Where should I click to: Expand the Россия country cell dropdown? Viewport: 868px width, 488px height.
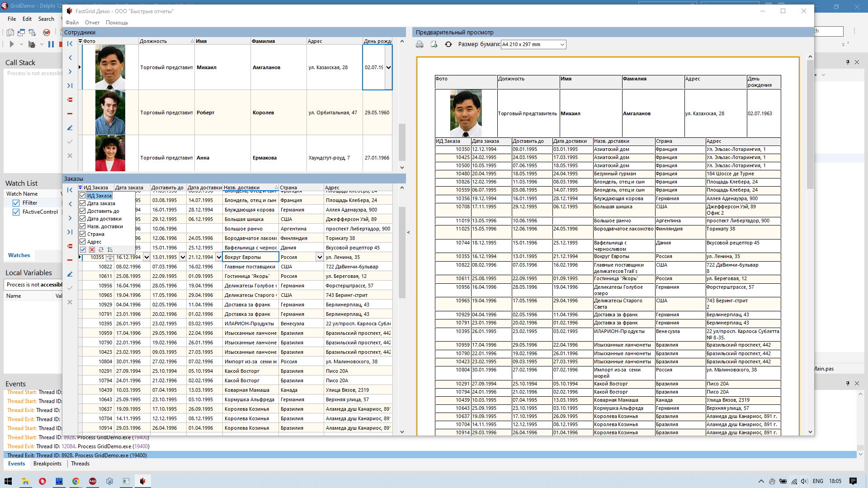[x=320, y=257]
